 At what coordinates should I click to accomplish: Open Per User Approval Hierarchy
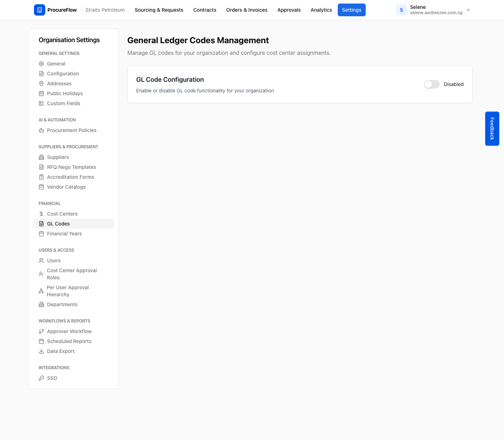pyautogui.click(x=74, y=291)
